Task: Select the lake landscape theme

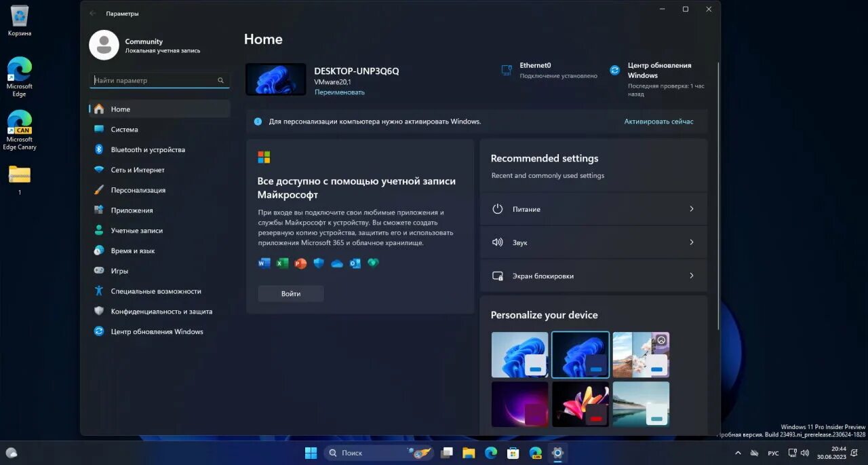Action: tap(641, 404)
